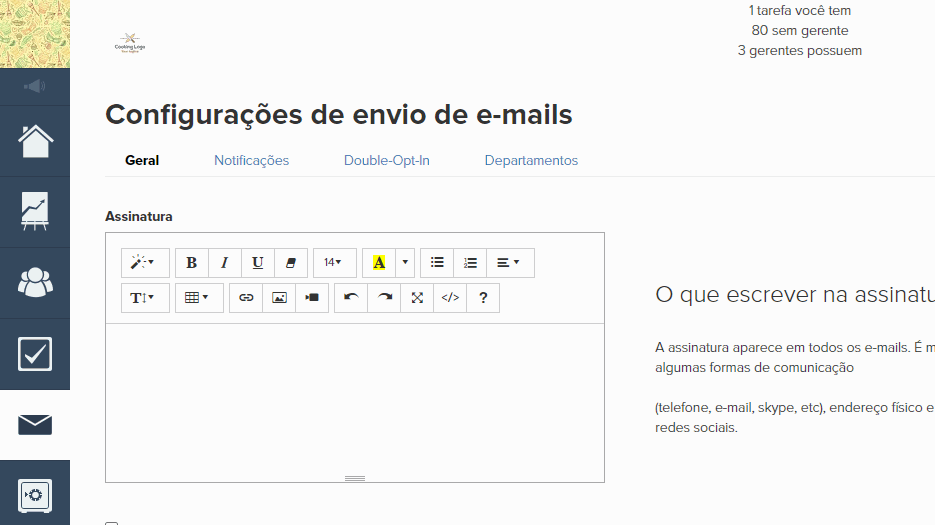Screen dimensions: 935x525
Task: Expand the editor to fullscreen mode
Action: 417,298
